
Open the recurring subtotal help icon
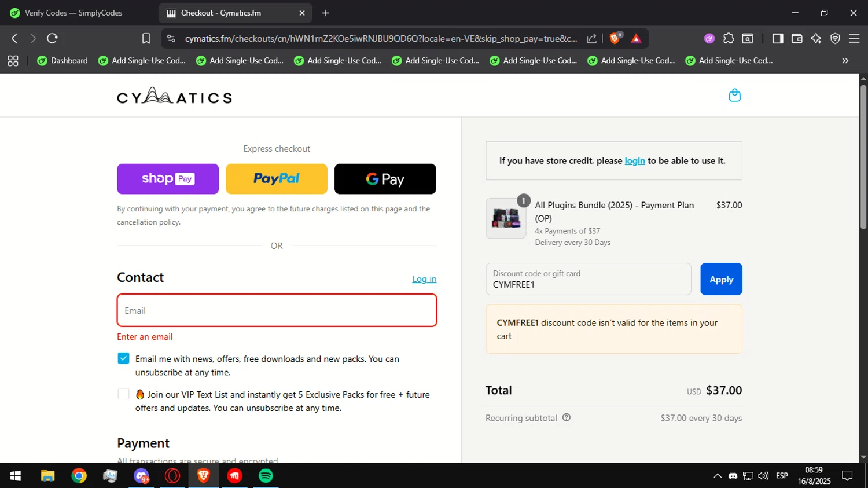[567, 417]
